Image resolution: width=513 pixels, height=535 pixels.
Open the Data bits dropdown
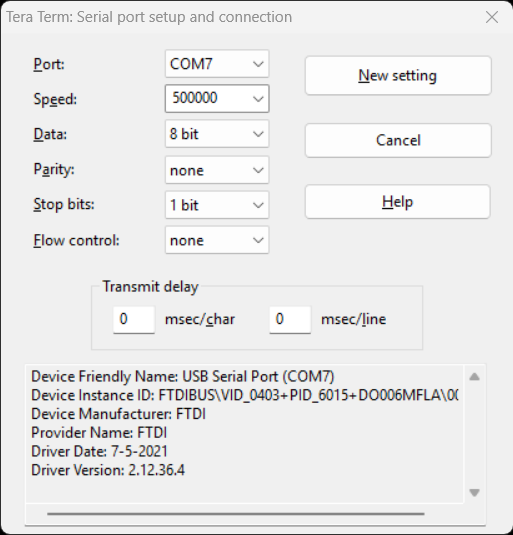tap(217, 134)
